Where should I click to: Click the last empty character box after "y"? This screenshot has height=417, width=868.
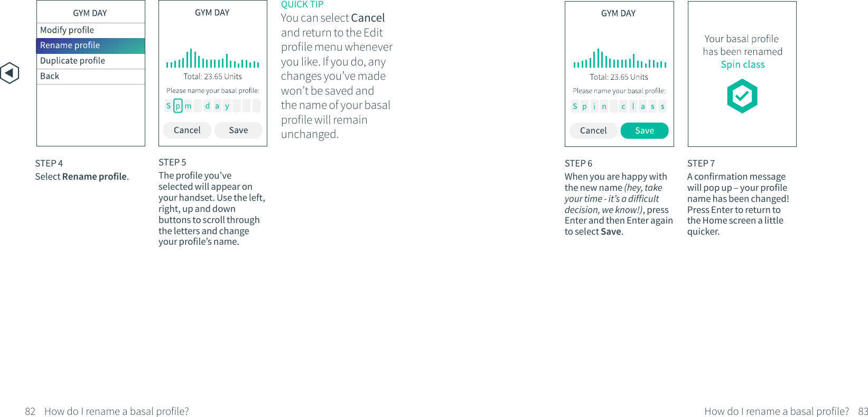pyautogui.click(x=256, y=106)
